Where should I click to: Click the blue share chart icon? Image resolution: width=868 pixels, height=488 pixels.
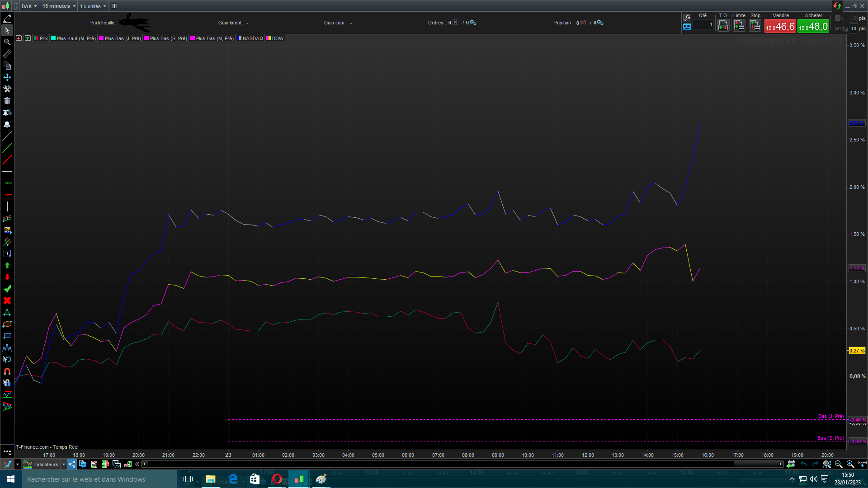pyautogui.click(x=72, y=464)
